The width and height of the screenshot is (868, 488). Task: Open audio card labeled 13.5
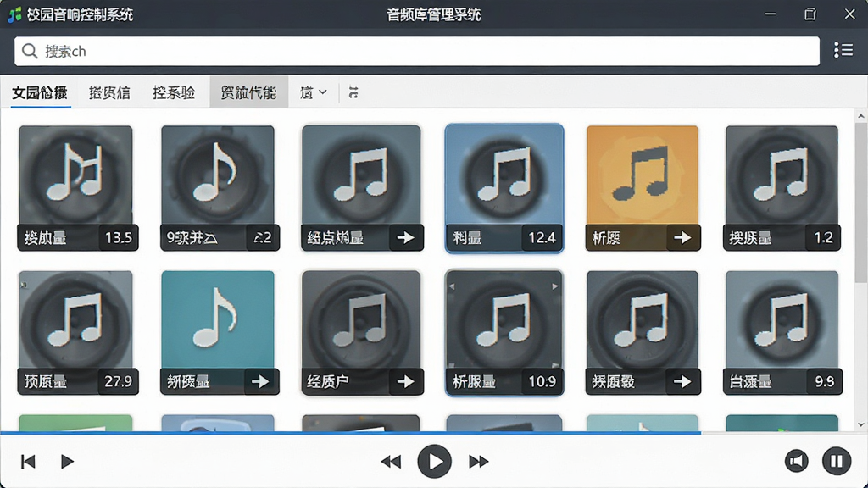75,188
